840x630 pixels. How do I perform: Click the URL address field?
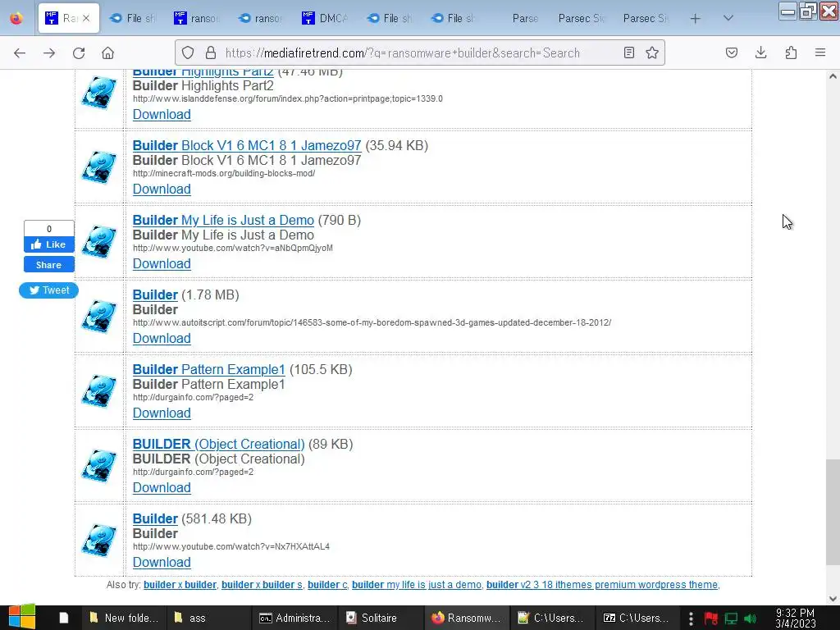click(421, 53)
